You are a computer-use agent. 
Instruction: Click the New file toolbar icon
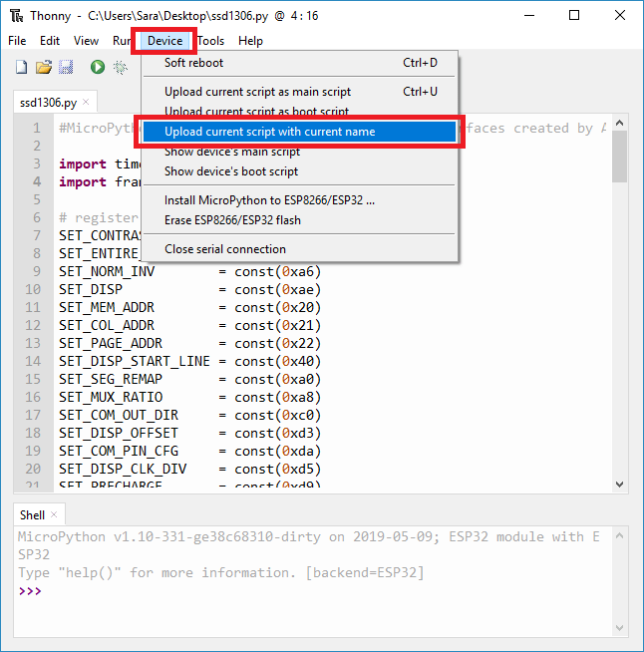click(21, 67)
